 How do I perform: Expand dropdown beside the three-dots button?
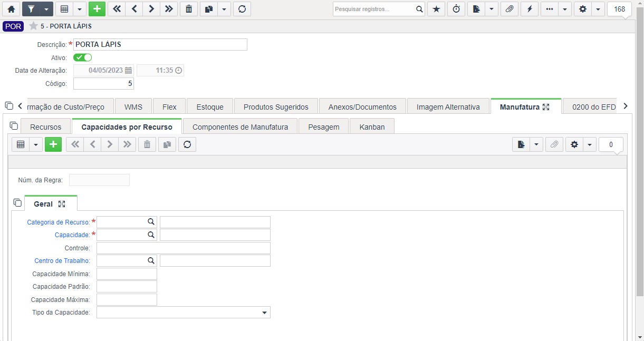[565, 9]
